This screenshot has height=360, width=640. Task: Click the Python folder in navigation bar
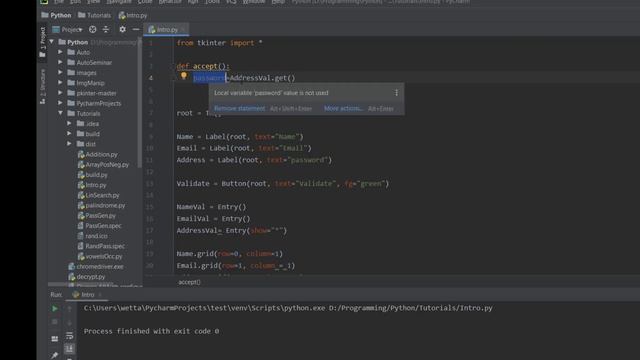[56, 15]
